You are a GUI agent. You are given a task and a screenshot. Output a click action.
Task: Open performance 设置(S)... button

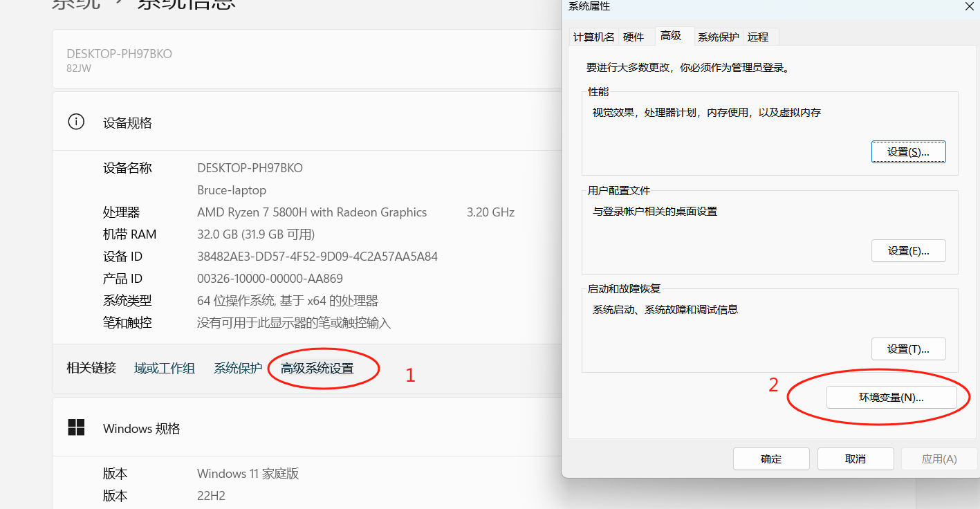[908, 152]
